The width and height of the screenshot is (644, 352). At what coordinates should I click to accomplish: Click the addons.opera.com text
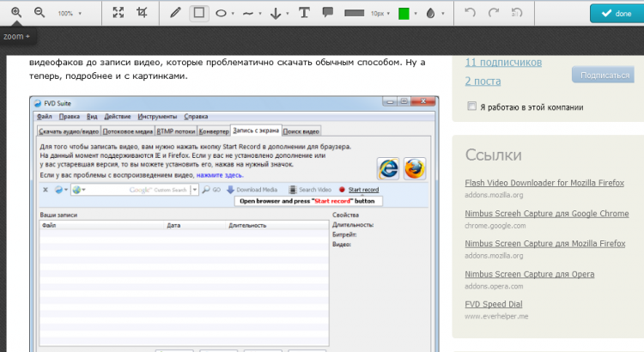[494, 286]
